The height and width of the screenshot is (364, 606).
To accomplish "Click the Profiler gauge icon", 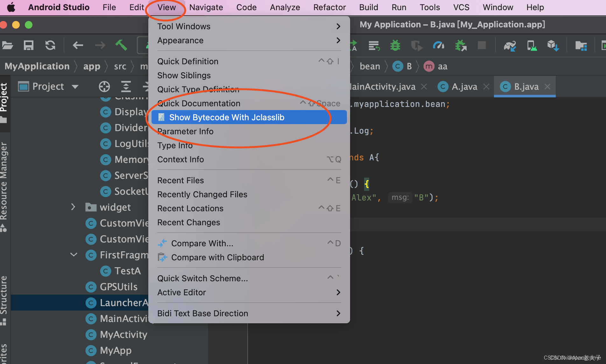I will pos(438,45).
